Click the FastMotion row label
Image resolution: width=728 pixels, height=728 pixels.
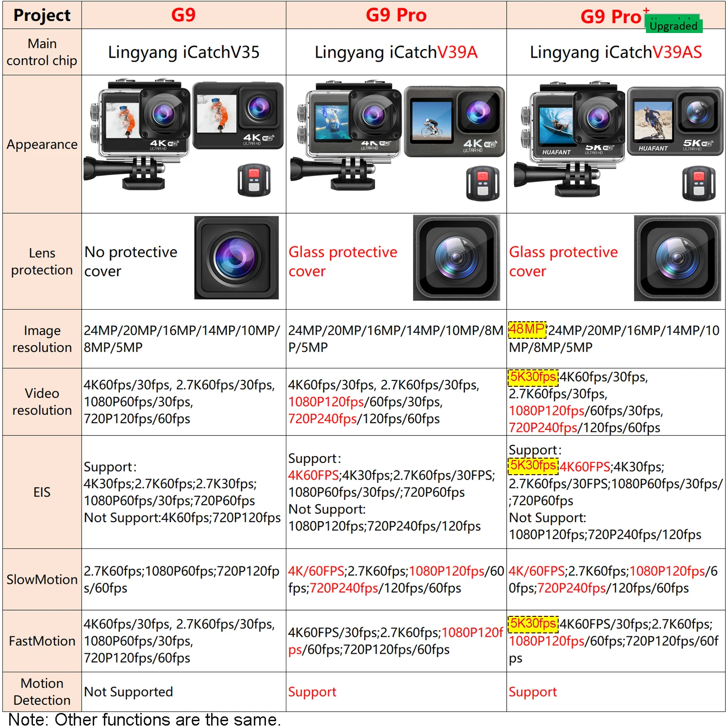(x=42, y=641)
